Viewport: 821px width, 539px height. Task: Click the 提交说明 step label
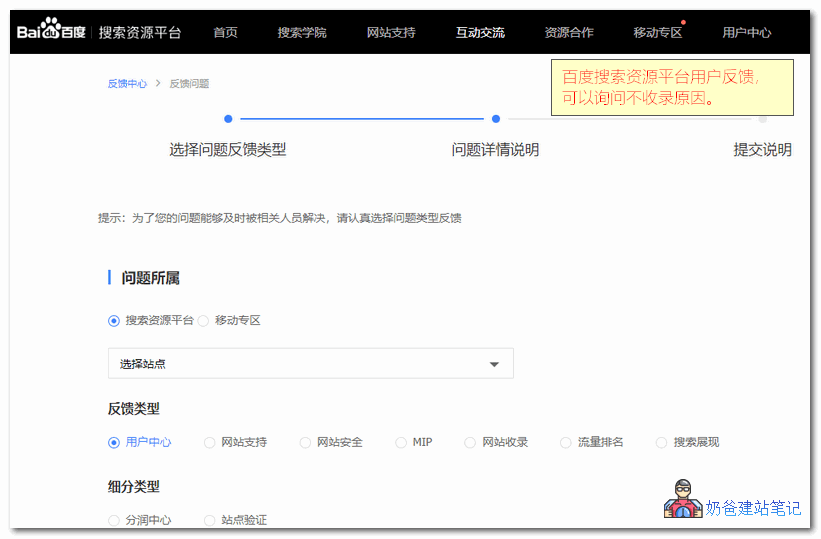click(x=762, y=150)
